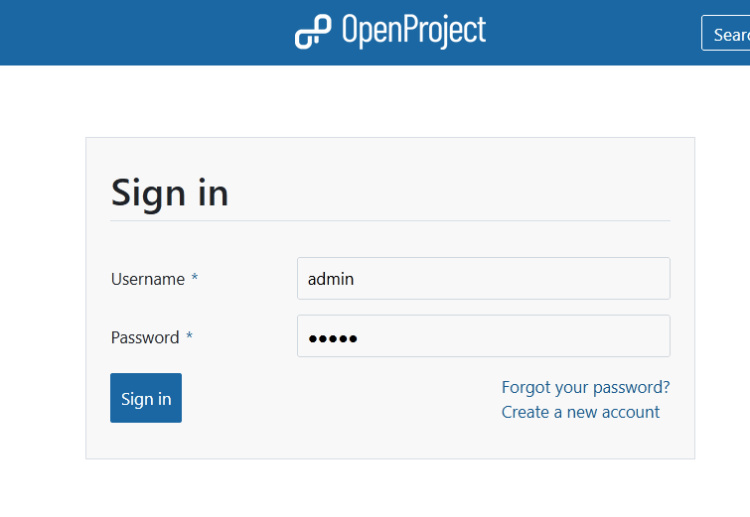
Task: Click the admin text in Username
Action: tap(331, 279)
